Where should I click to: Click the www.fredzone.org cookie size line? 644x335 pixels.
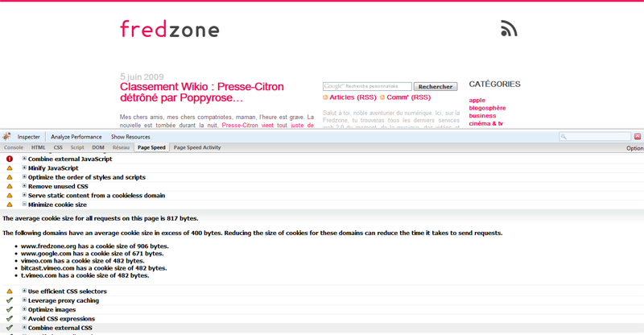coord(95,246)
